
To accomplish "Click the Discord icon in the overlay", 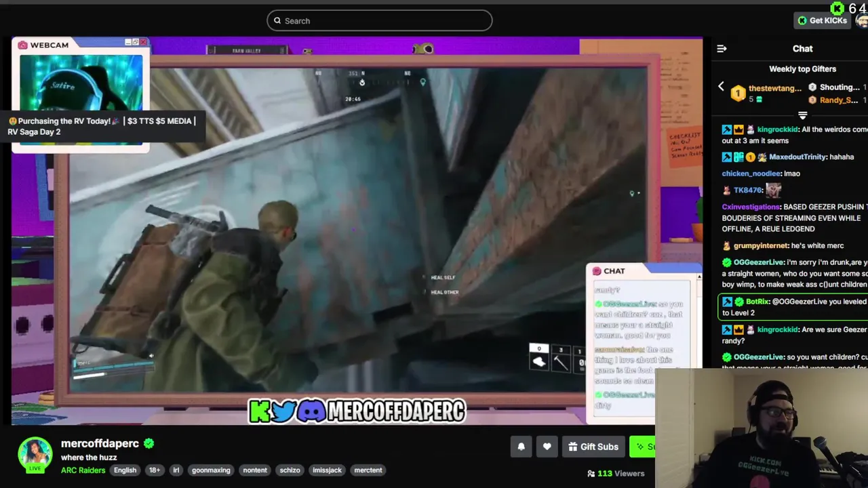I will (311, 411).
